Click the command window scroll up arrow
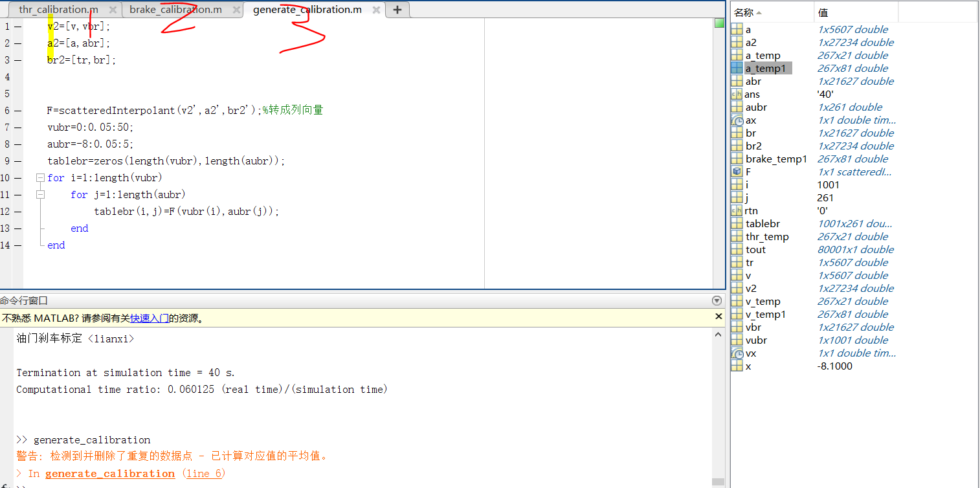Viewport: 980px width, 488px height. pyautogui.click(x=718, y=335)
